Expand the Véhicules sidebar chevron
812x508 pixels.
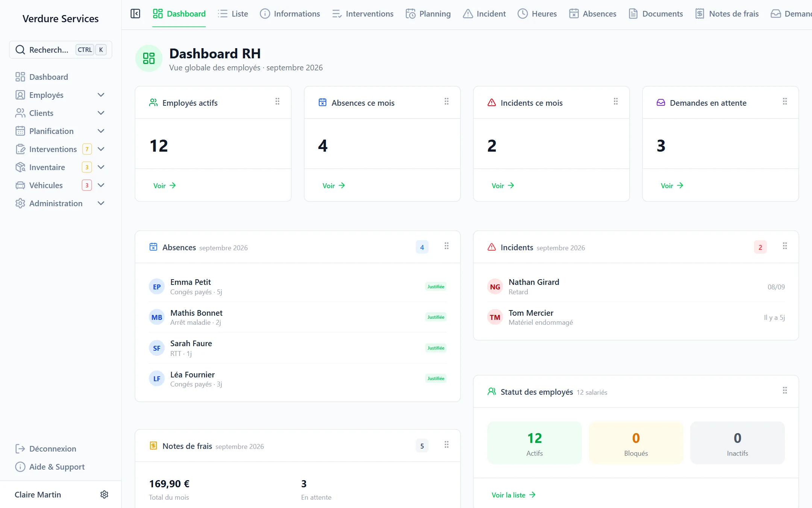(x=101, y=185)
